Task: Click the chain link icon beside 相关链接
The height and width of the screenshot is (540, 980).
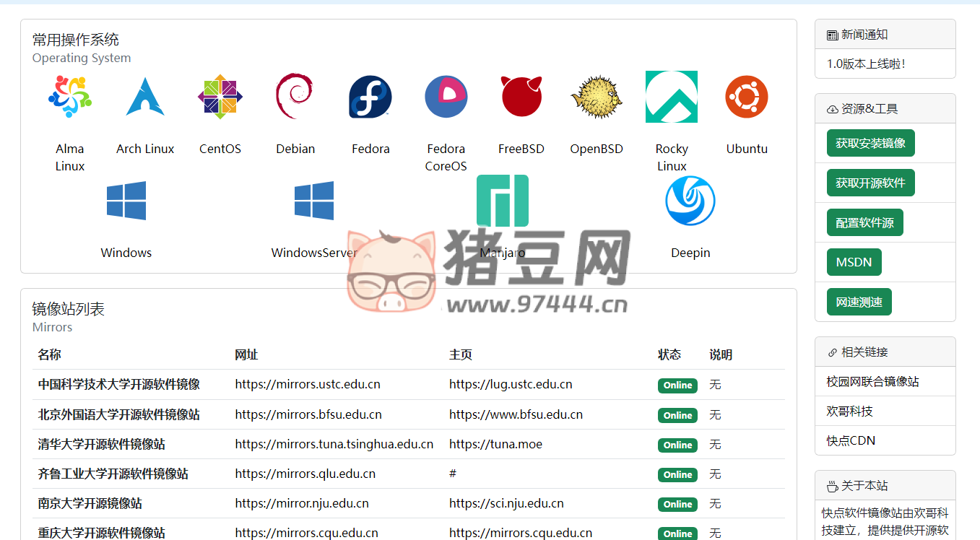Action: coord(833,352)
